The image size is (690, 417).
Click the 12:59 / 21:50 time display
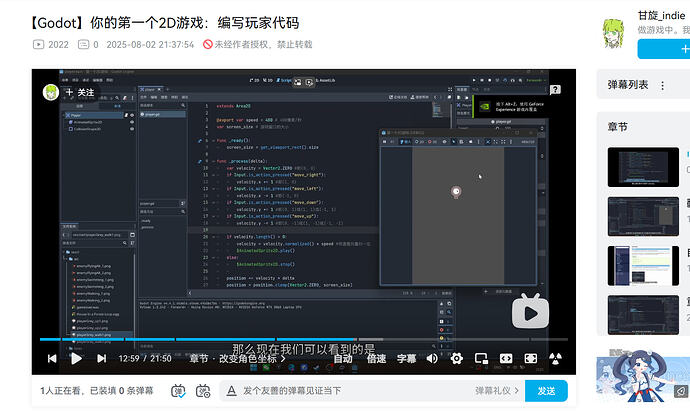[145, 358]
